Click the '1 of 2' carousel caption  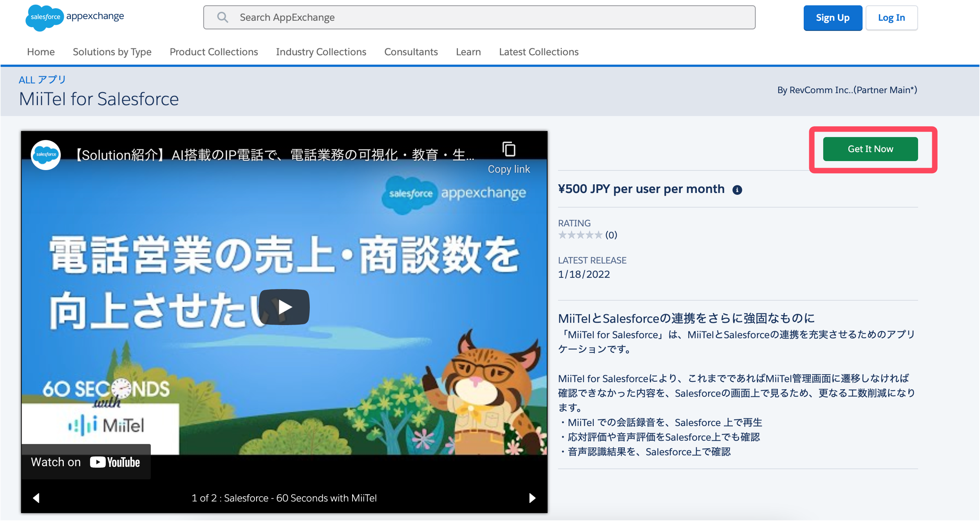coord(284,498)
